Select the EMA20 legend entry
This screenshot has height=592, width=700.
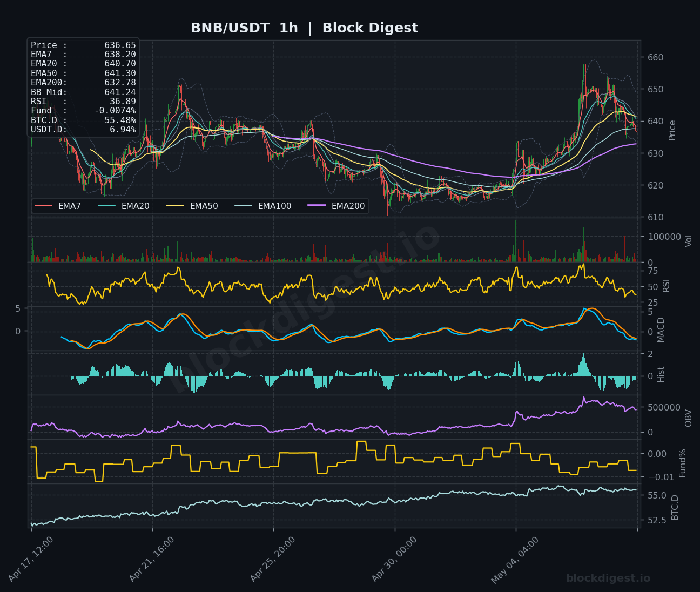click(124, 206)
